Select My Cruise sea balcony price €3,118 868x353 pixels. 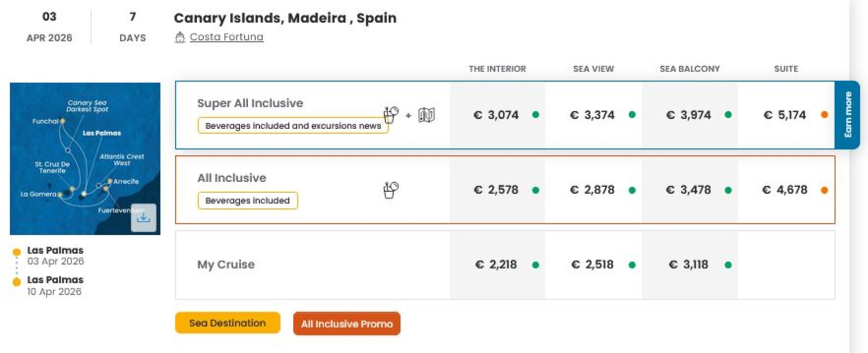(x=689, y=265)
